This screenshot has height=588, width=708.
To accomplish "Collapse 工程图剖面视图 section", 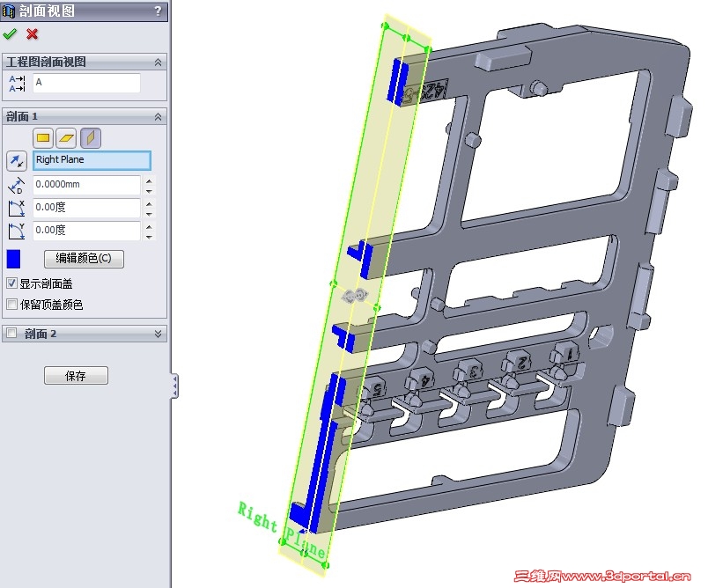I will pyautogui.click(x=158, y=62).
